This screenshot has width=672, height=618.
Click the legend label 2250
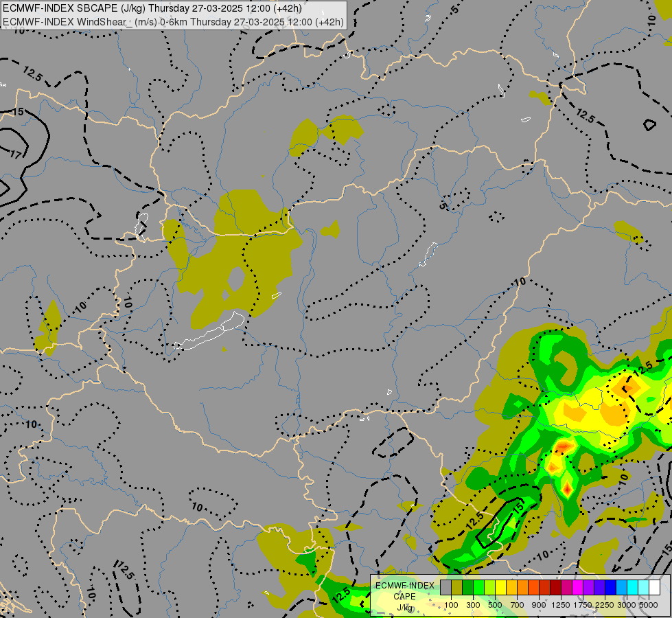pyautogui.click(x=604, y=605)
